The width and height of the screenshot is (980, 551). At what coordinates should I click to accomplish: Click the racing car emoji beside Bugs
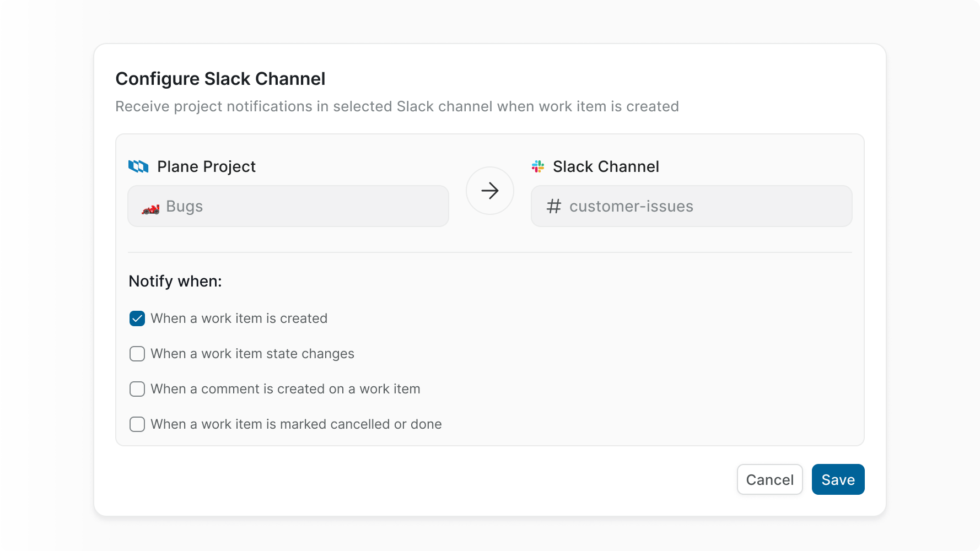tap(150, 208)
